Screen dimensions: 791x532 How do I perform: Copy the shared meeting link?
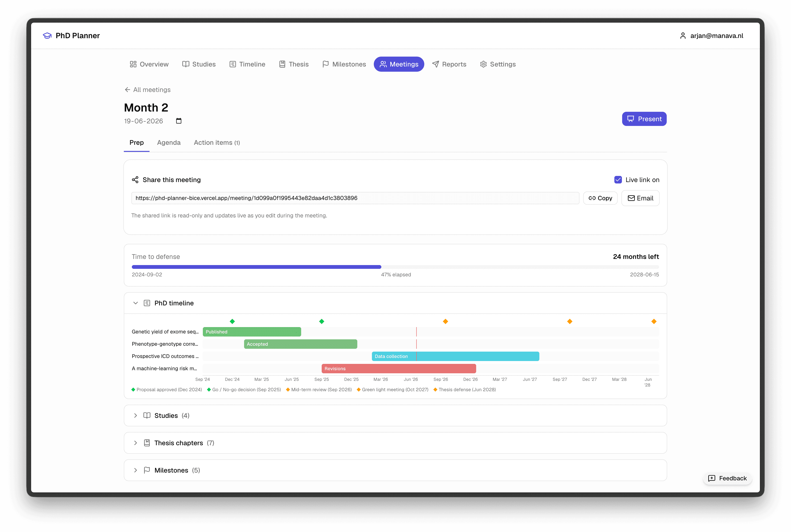pyautogui.click(x=600, y=198)
